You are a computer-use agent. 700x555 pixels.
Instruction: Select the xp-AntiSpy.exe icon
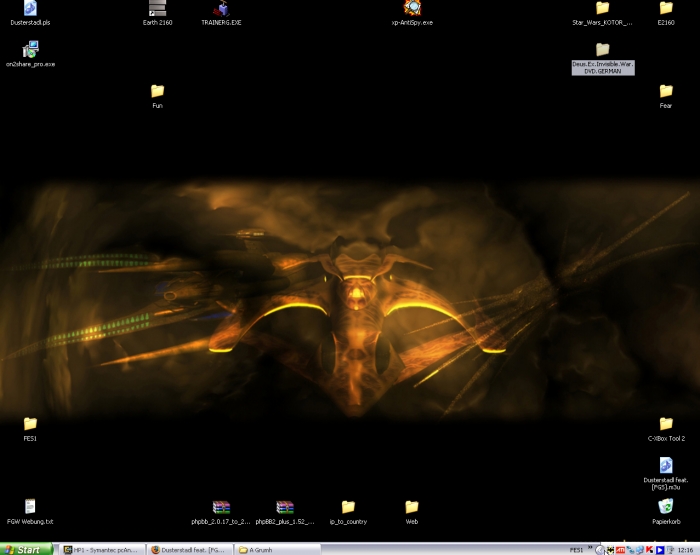[x=412, y=13]
